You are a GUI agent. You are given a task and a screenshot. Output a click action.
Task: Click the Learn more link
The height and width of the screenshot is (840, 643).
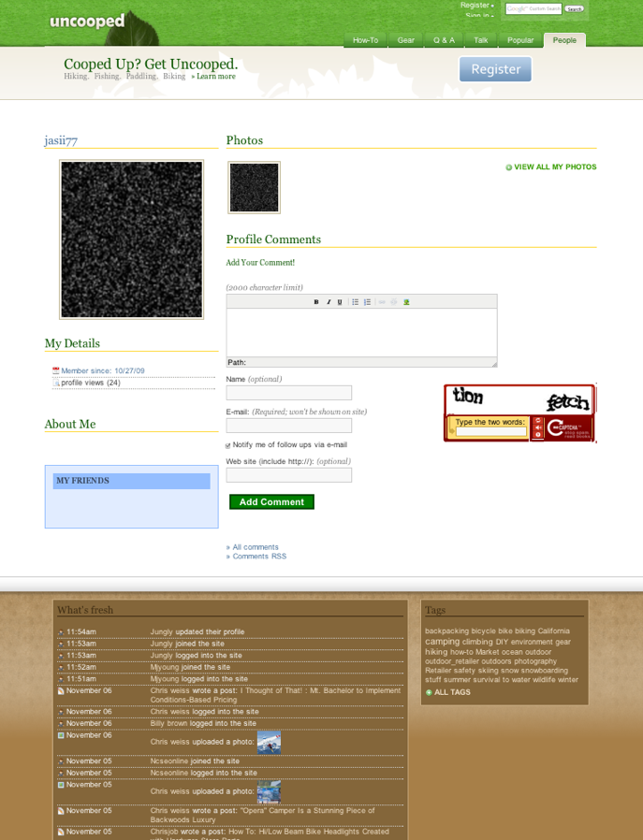216,77
